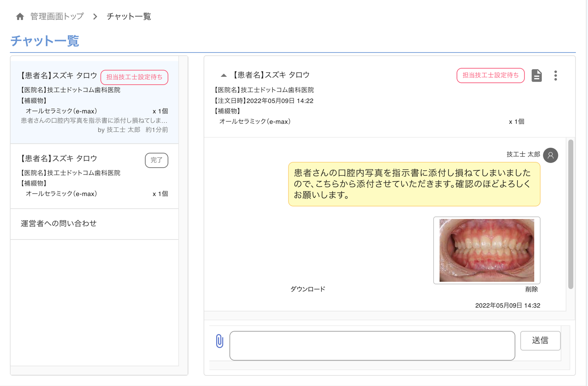Open the intraoral photo thumbnail
588x386 pixels.
486,250
